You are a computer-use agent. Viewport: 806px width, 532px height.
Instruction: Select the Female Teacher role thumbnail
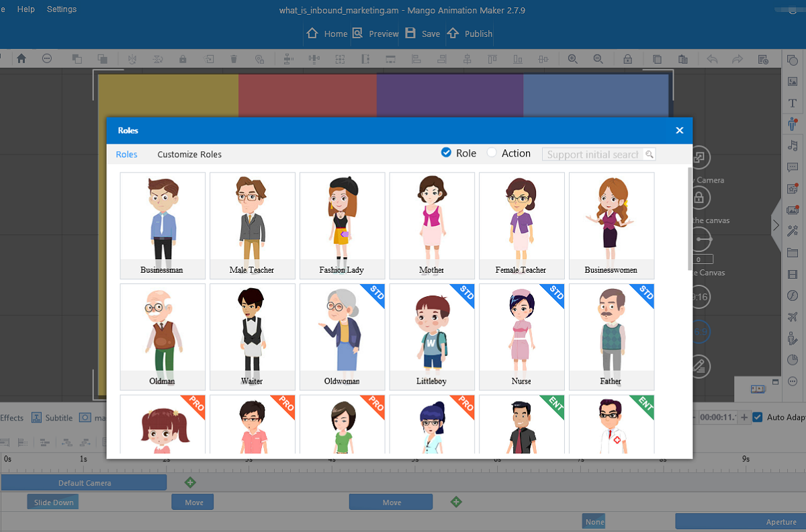(522, 226)
